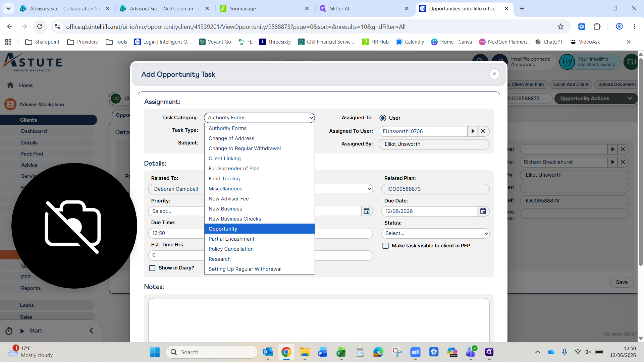Open the calendar icon beside Priority row

(x=367, y=211)
